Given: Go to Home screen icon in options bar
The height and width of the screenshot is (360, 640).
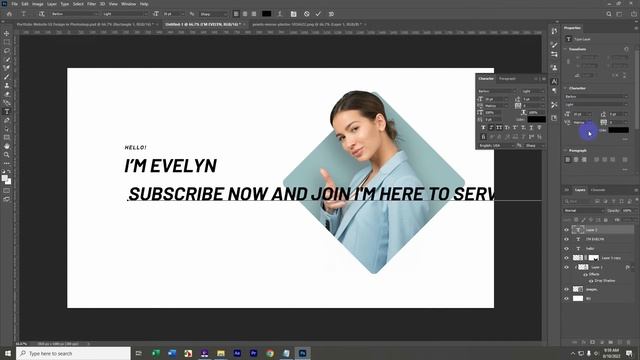Looking at the screenshot, I should [x=9, y=14].
